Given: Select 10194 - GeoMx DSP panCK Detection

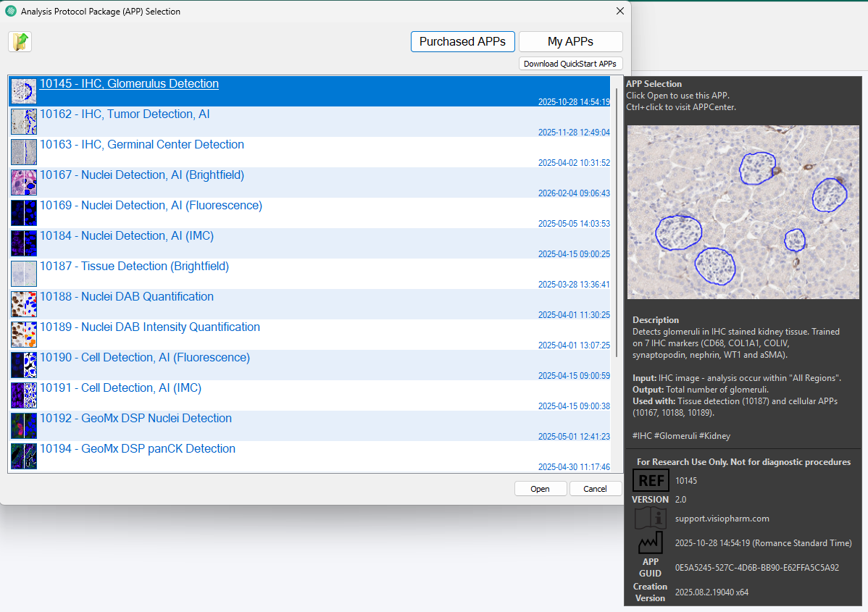Looking at the screenshot, I should (138, 449).
